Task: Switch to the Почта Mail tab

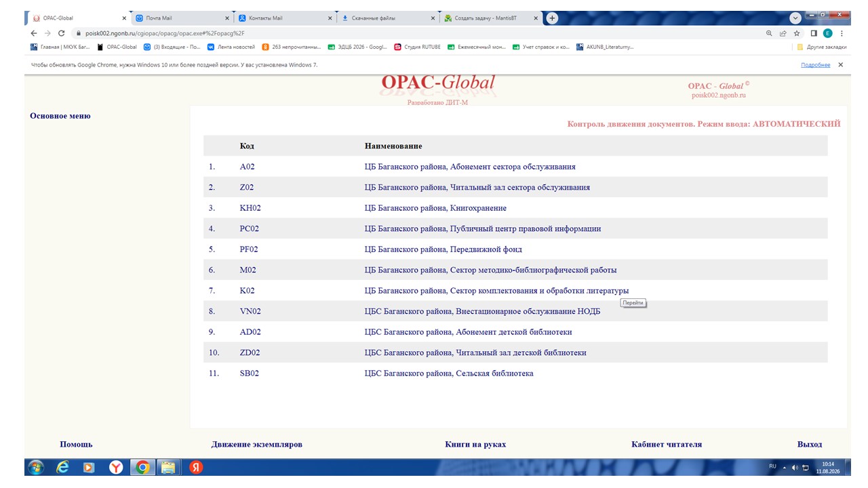Action: pos(181,18)
